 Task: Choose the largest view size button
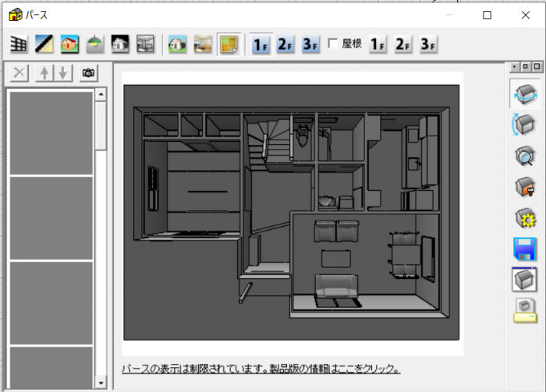(x=537, y=66)
